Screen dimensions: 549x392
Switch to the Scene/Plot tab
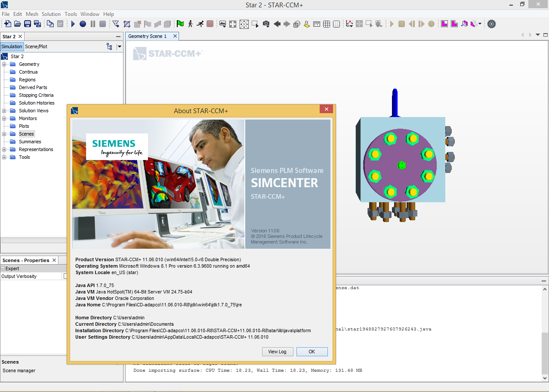tap(36, 46)
